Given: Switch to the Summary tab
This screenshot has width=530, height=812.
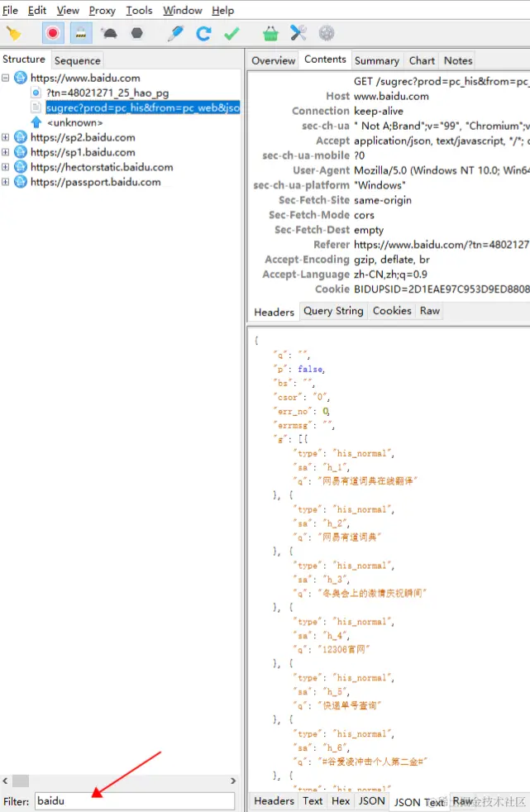Looking at the screenshot, I should click(377, 60).
